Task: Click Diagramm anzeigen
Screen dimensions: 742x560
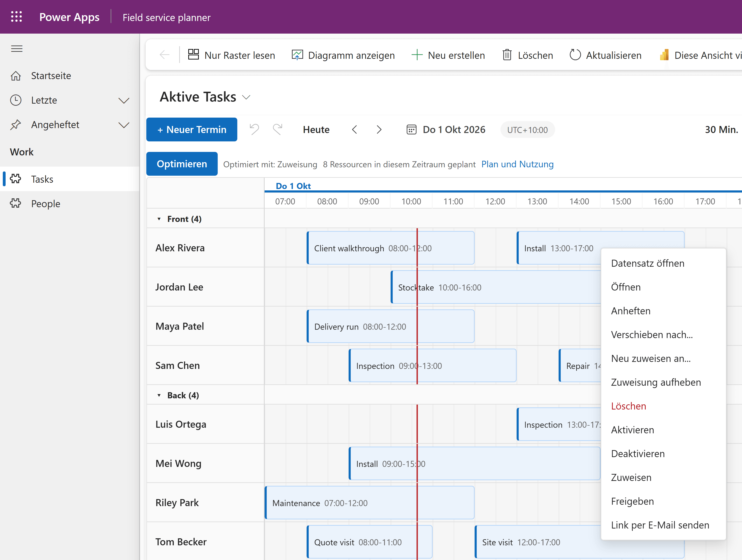Action: (x=343, y=55)
